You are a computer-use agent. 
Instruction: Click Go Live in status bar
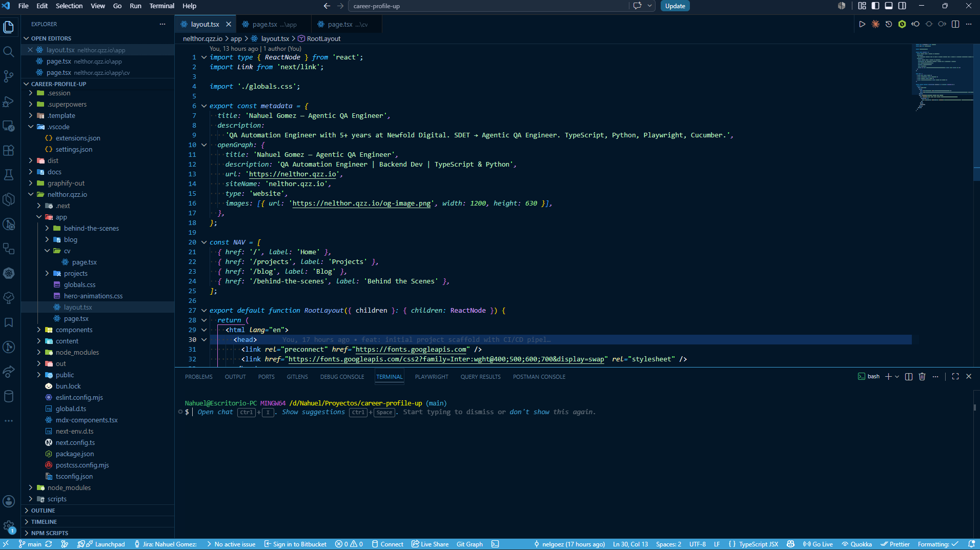click(818, 544)
